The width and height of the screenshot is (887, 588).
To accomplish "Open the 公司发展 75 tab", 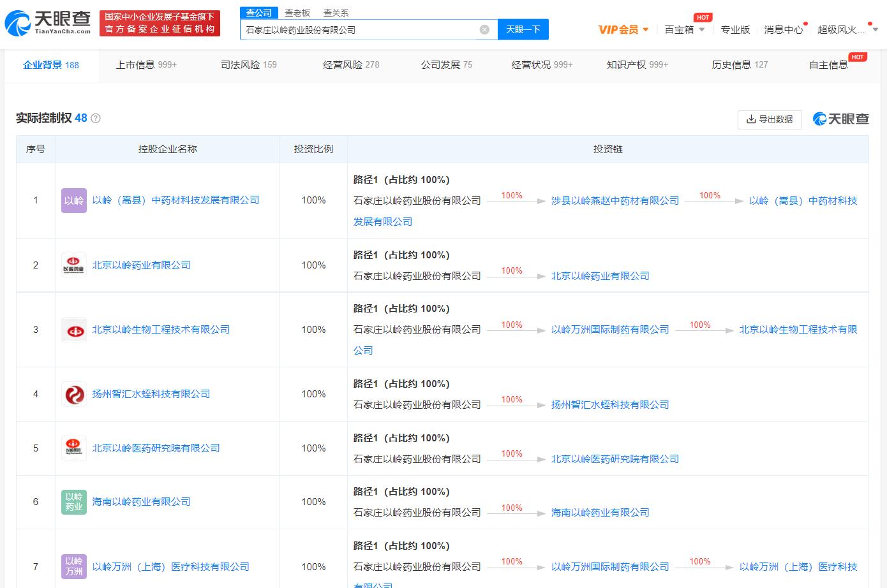I will [x=446, y=65].
